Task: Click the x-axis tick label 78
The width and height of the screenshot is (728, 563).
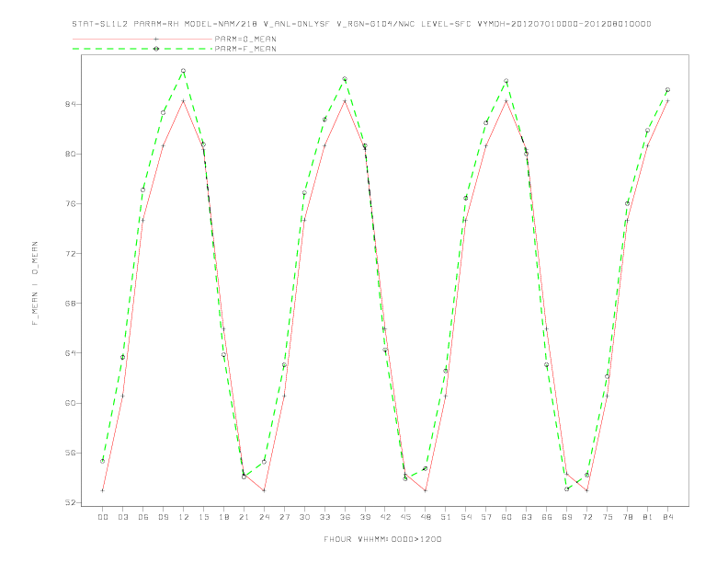Action: (628, 517)
